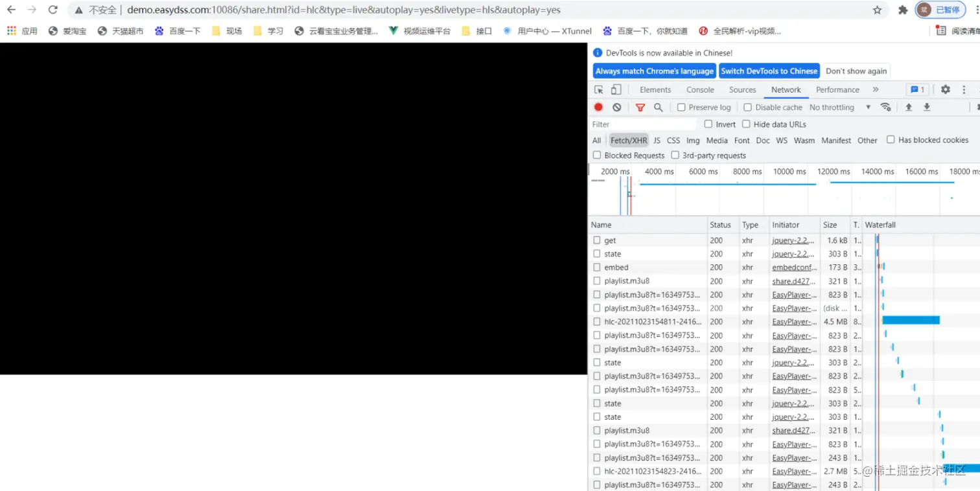Open the 爱淘宝 bookmark
This screenshot has width=980, height=491.
67,30
